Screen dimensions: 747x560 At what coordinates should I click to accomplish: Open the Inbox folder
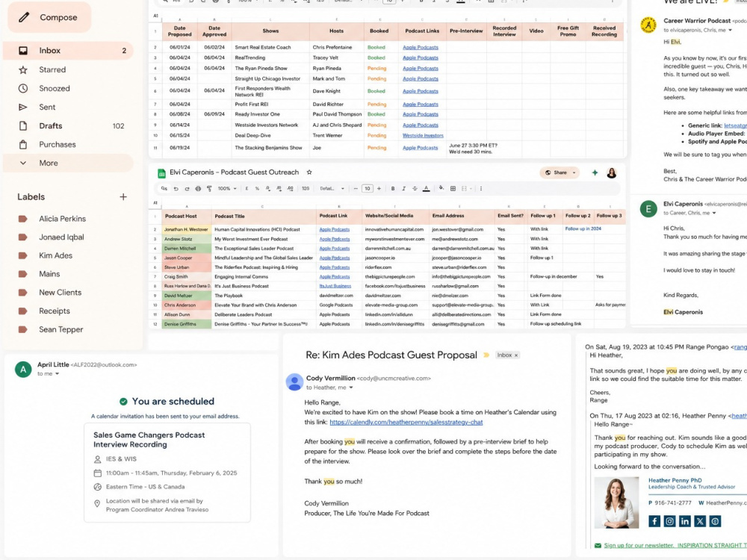[x=68, y=51]
